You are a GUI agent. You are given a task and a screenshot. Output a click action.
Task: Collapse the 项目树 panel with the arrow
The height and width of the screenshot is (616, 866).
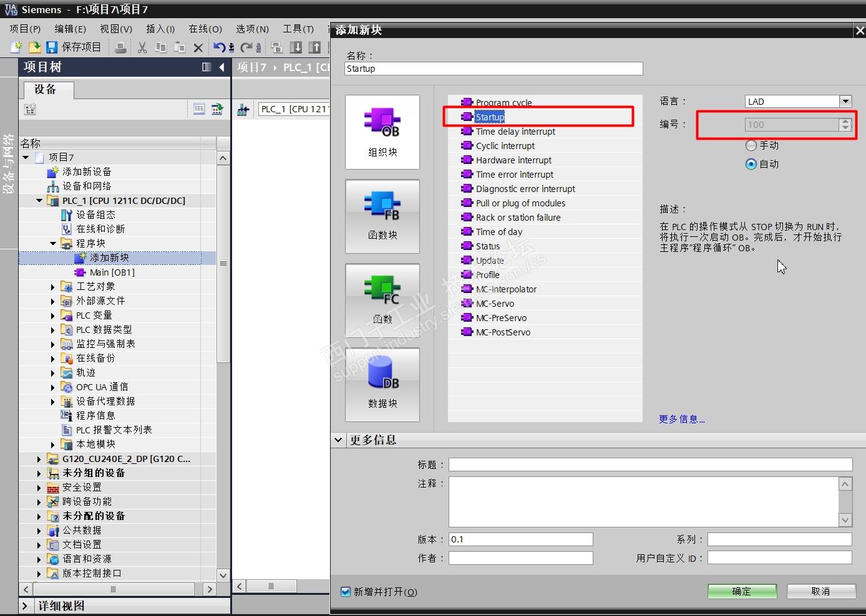pyautogui.click(x=221, y=67)
